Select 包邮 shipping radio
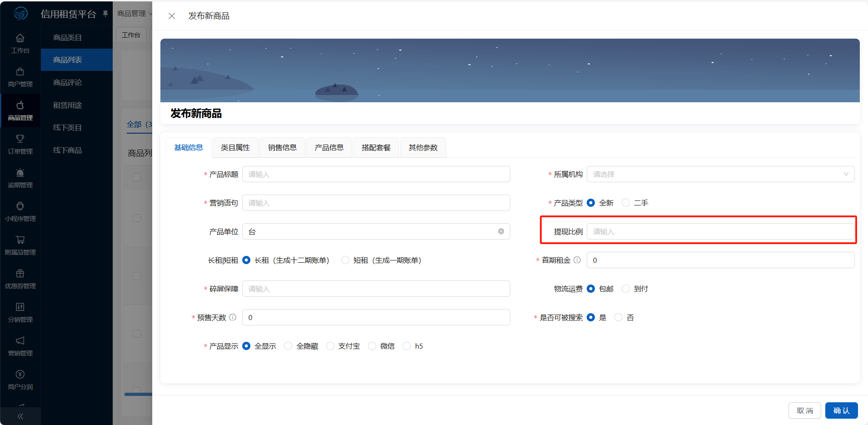The image size is (868, 425). click(x=591, y=289)
